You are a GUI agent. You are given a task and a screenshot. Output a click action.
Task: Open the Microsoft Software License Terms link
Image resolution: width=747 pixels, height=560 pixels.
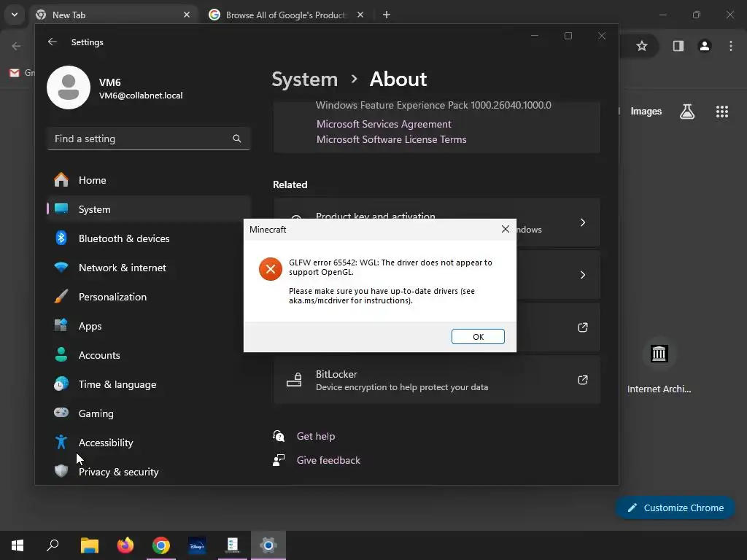tap(392, 139)
